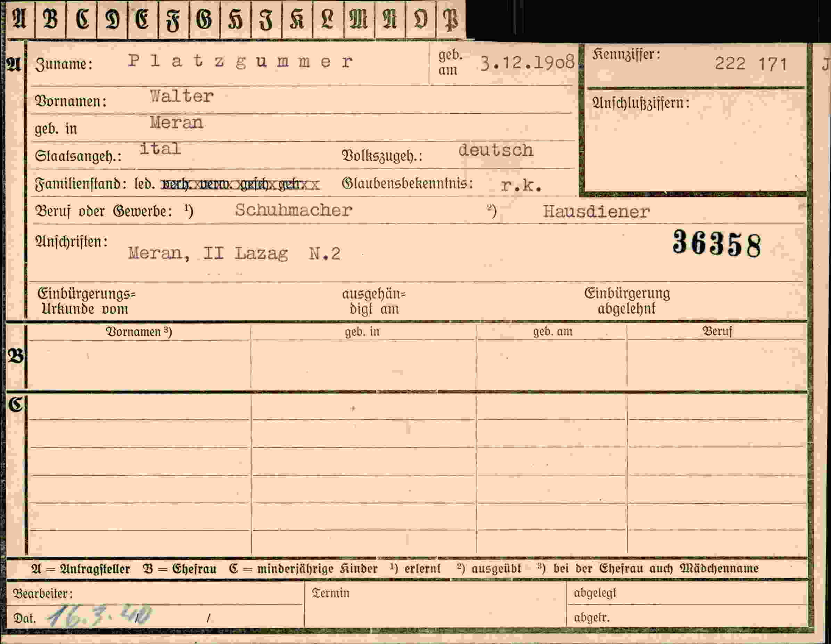Image resolution: width=831 pixels, height=644 pixels.
Task: Click the religion value 'r.k.'
Action: tap(521, 185)
